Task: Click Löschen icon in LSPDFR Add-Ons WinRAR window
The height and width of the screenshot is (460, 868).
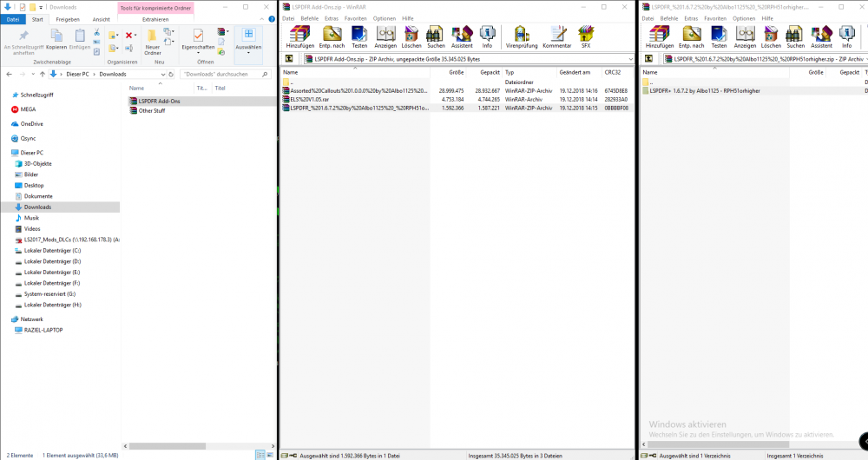Action: tap(411, 36)
